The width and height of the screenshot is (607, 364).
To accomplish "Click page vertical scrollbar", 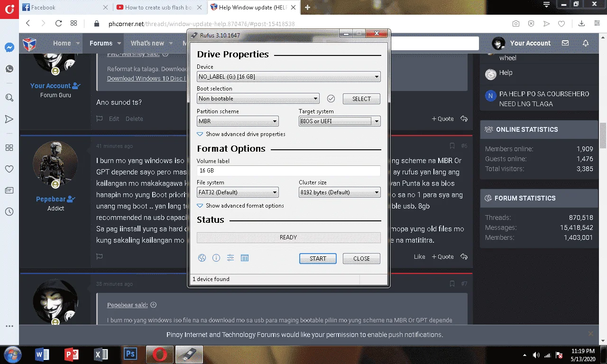I will coord(603,136).
